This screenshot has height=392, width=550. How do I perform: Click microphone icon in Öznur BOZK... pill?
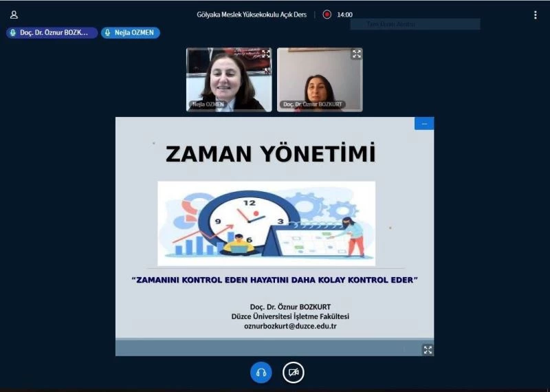pyautogui.click(x=13, y=32)
